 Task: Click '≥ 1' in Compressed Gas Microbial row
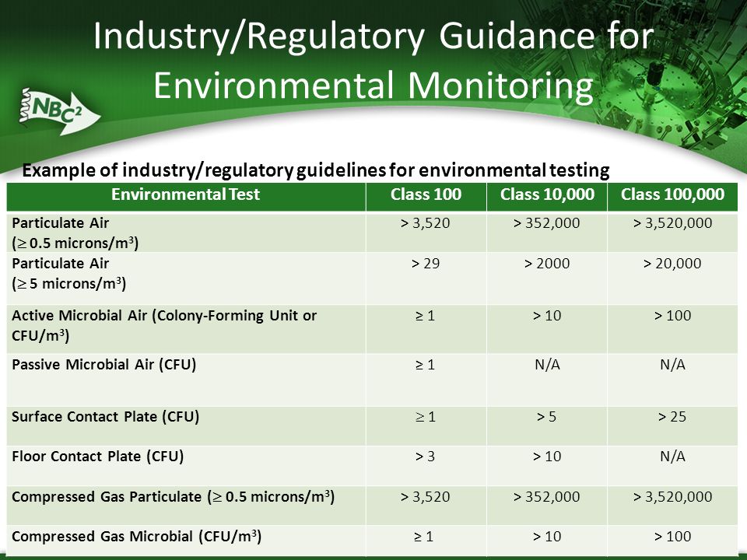424,536
